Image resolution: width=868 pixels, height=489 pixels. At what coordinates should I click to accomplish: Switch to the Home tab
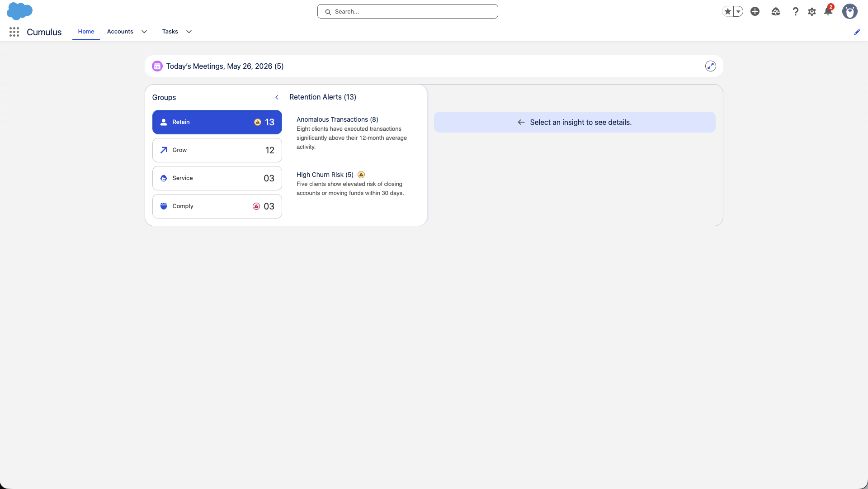[86, 32]
